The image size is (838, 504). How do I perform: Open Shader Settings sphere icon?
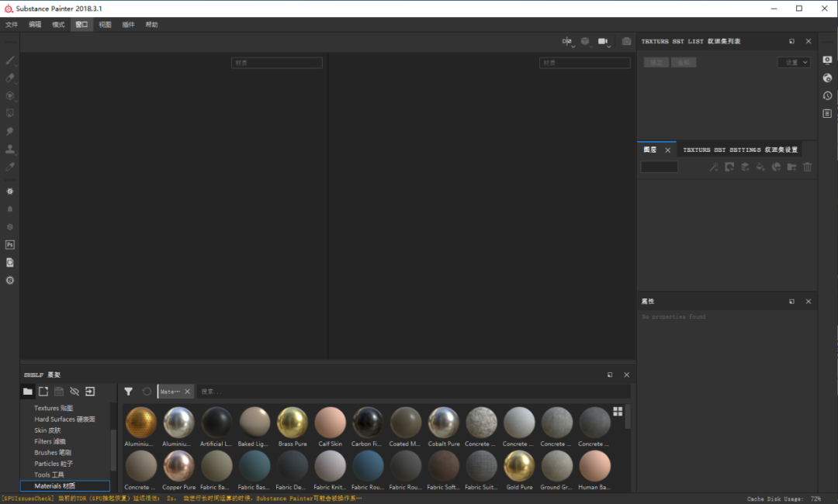point(827,78)
